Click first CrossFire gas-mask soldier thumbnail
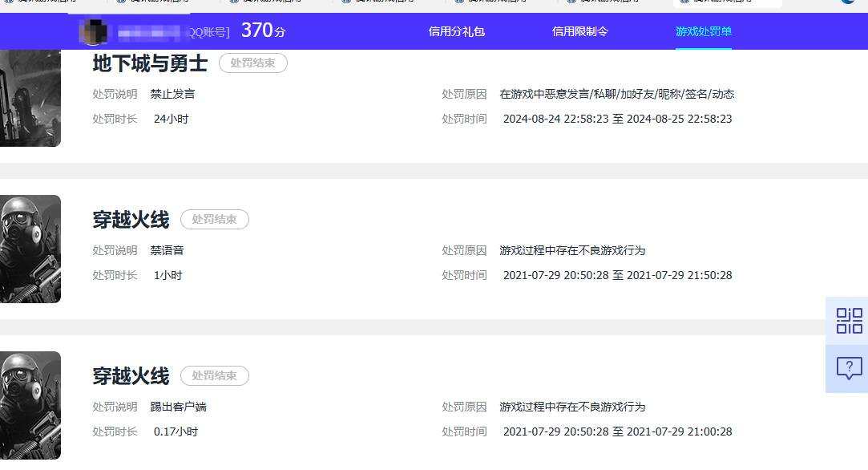This screenshot has height=470, width=868. pyautogui.click(x=30, y=249)
